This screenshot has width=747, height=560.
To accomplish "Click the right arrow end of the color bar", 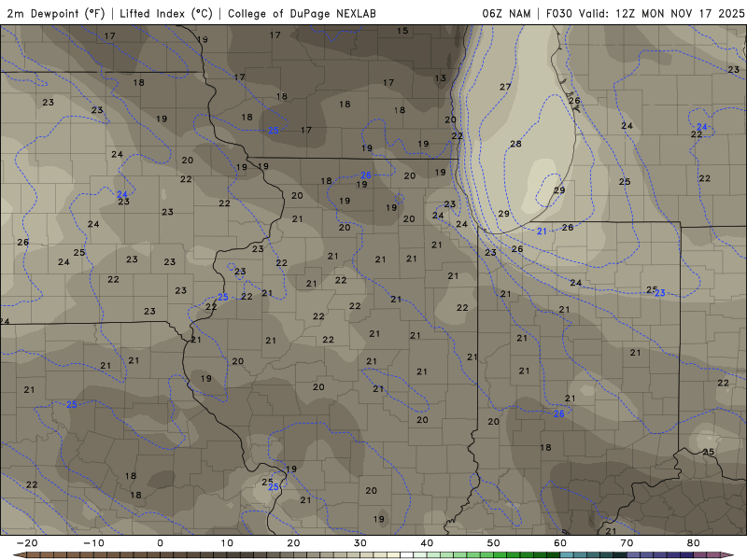I will 727,555.
